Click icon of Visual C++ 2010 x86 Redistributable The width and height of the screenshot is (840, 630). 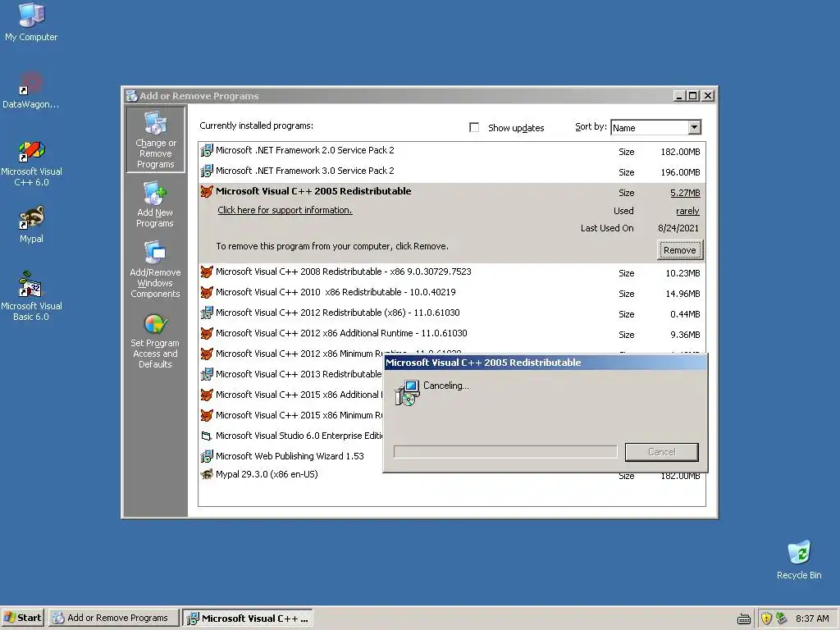click(207, 292)
